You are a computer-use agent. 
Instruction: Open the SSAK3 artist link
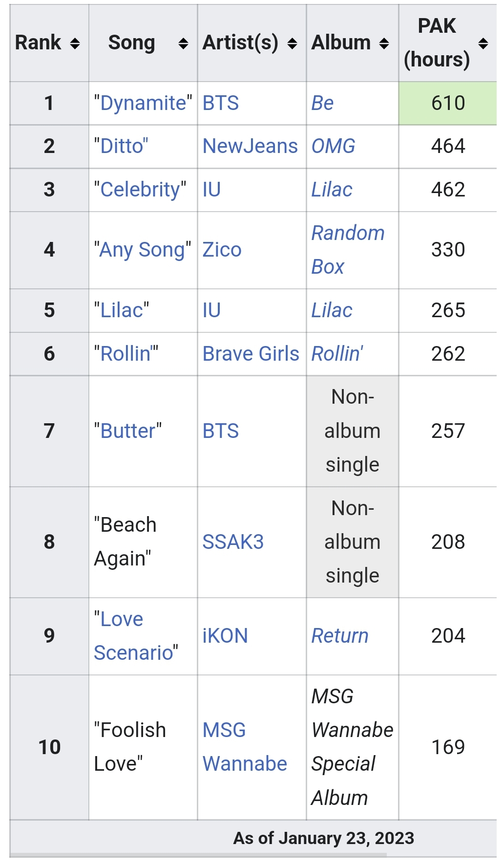point(233,542)
